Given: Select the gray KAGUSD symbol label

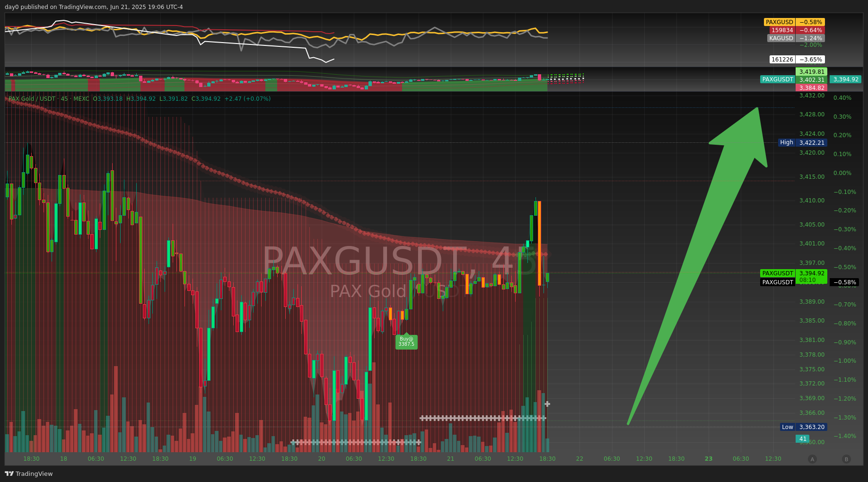Looking at the screenshot, I should click(x=781, y=38).
